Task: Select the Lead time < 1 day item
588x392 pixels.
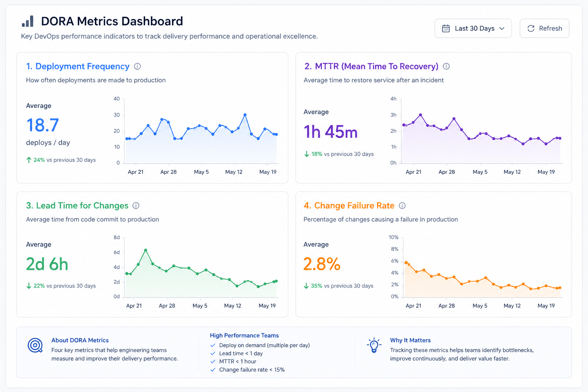Action: tap(241, 353)
